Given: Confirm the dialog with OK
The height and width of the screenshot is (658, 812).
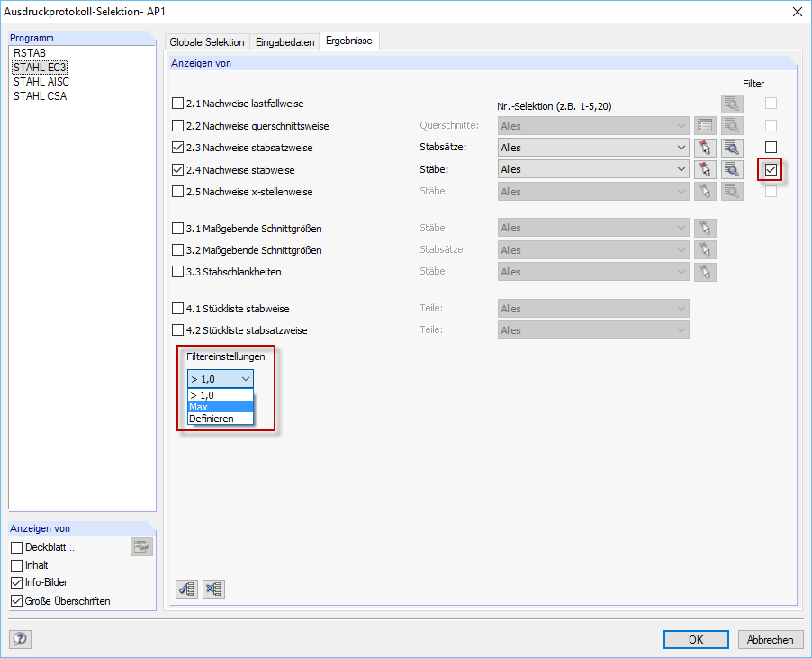Looking at the screenshot, I should pyautogui.click(x=695, y=639).
